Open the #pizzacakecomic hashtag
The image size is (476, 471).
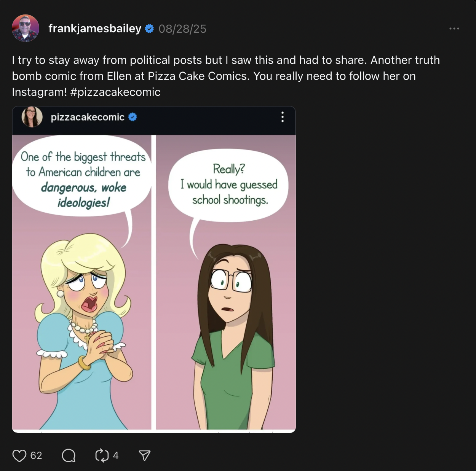click(x=115, y=92)
